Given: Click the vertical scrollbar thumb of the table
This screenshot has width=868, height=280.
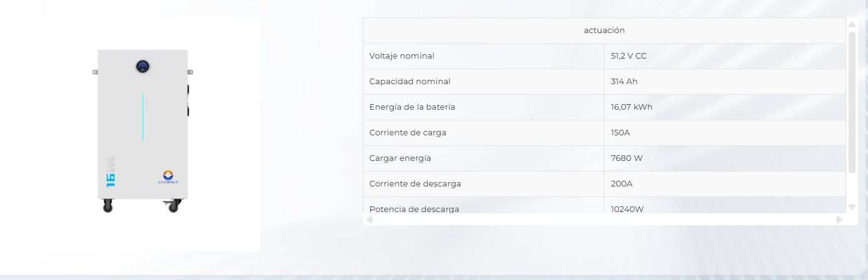Looking at the screenshot, I should point(852,102).
